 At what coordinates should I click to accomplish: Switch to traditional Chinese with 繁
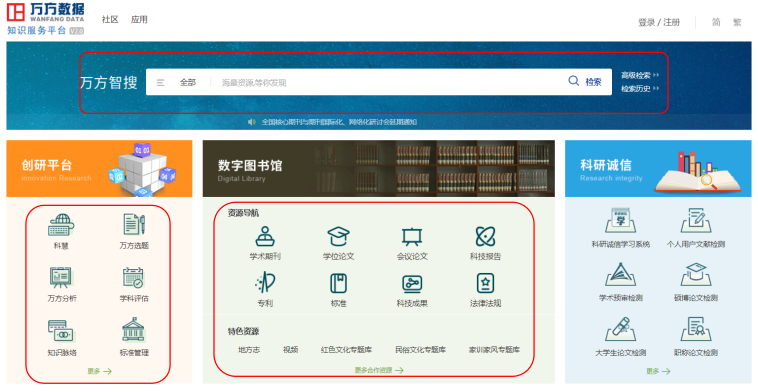(737, 22)
